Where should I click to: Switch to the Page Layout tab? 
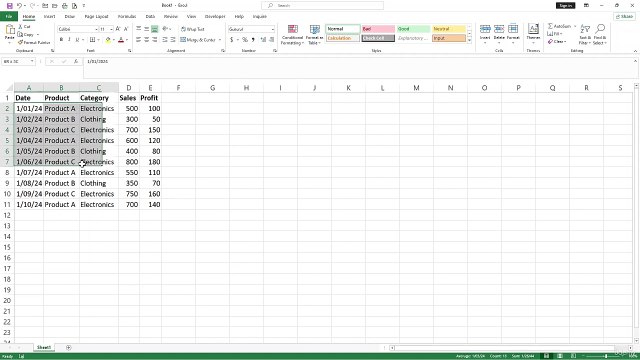pos(96,16)
